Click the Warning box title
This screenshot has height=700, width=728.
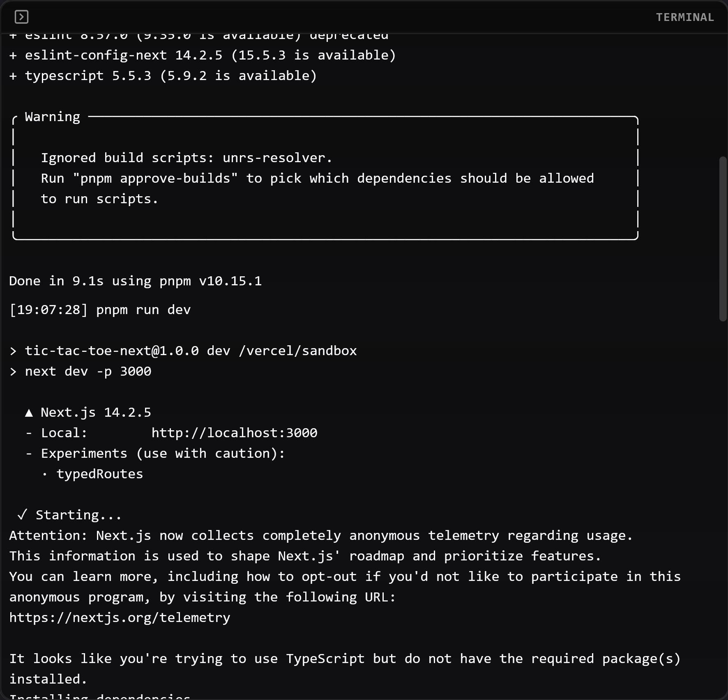tap(53, 117)
